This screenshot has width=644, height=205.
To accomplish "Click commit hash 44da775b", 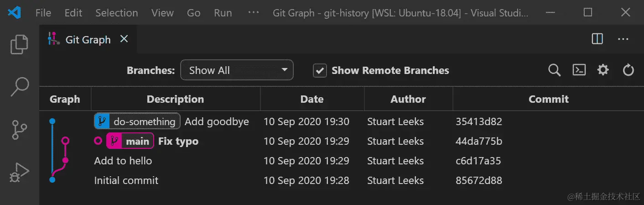I will (478, 141).
